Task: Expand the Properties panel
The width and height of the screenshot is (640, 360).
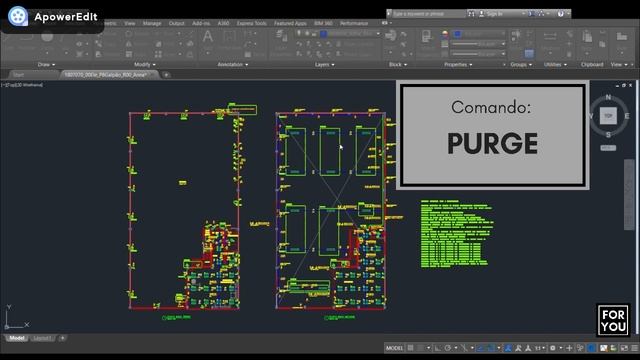Action: tap(458, 64)
